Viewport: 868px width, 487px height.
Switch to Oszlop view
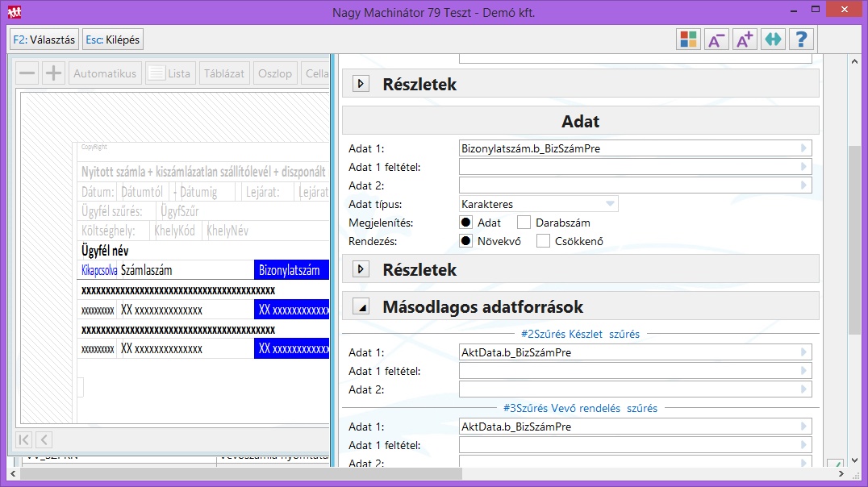[x=275, y=73]
